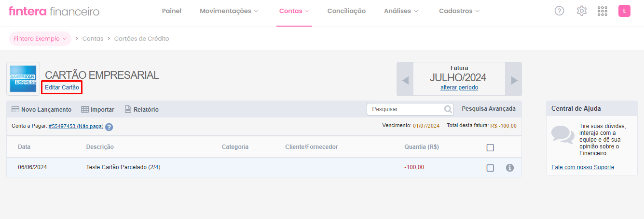Click Teste Cartão Parcelado (2/4) description

click(x=123, y=167)
